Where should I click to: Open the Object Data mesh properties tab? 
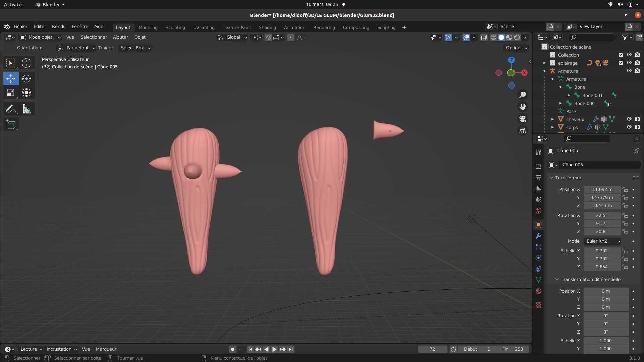point(538,280)
